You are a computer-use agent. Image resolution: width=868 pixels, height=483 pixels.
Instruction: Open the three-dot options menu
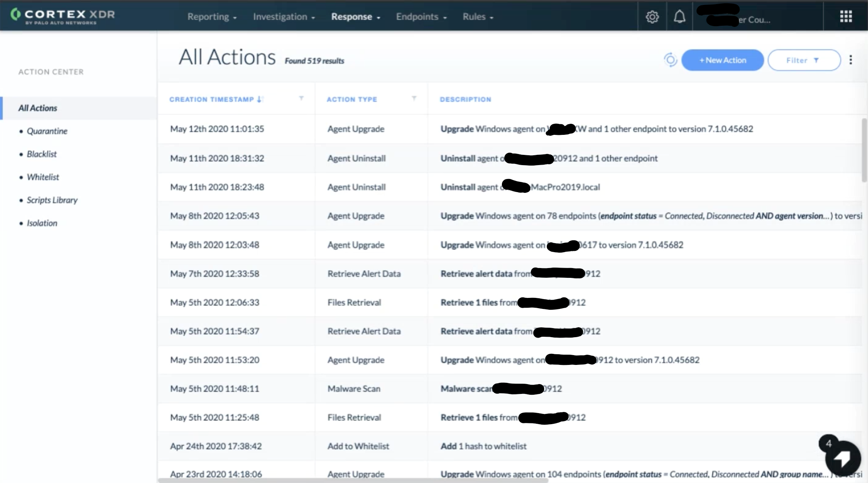850,60
